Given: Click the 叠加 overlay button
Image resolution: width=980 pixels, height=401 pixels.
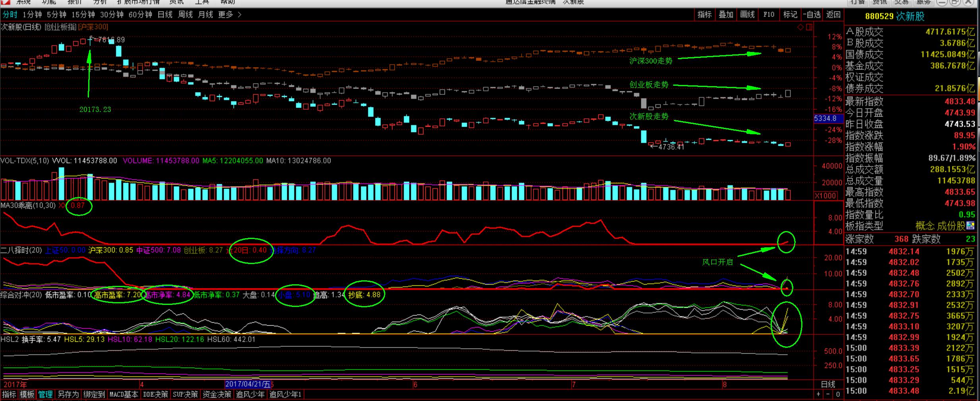Looking at the screenshot, I should click(726, 15).
